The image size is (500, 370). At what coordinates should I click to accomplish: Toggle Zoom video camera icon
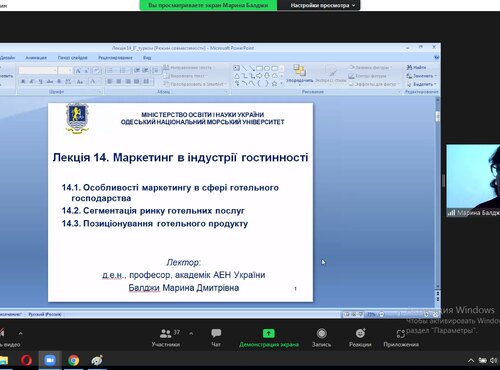pyautogui.click(x=2, y=333)
